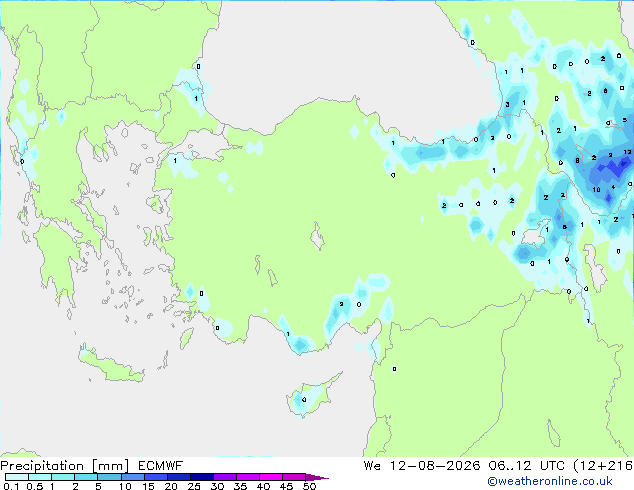Click the 'ECMWF' model label
The image size is (634, 490).
[161, 466]
